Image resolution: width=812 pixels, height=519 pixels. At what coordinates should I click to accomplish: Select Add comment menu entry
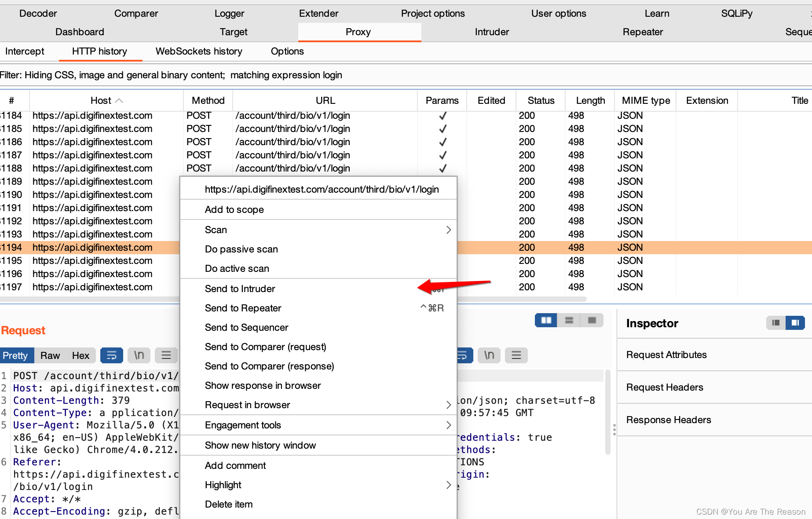click(x=318, y=465)
